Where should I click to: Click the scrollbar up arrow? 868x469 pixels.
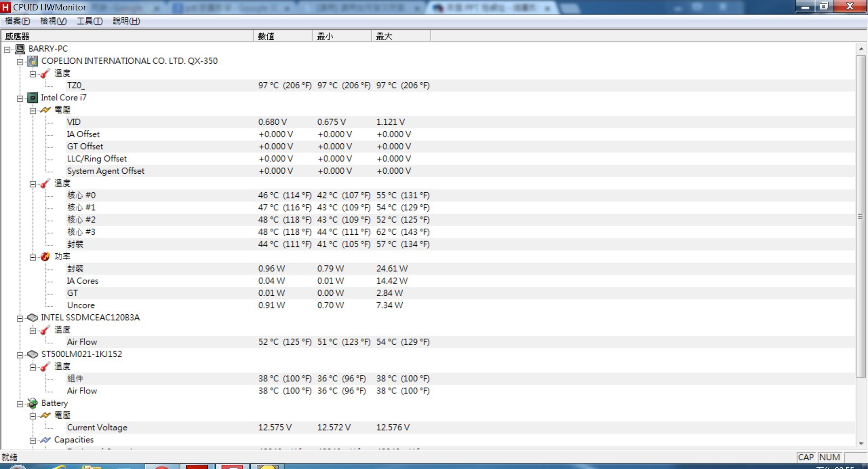pyautogui.click(x=861, y=49)
